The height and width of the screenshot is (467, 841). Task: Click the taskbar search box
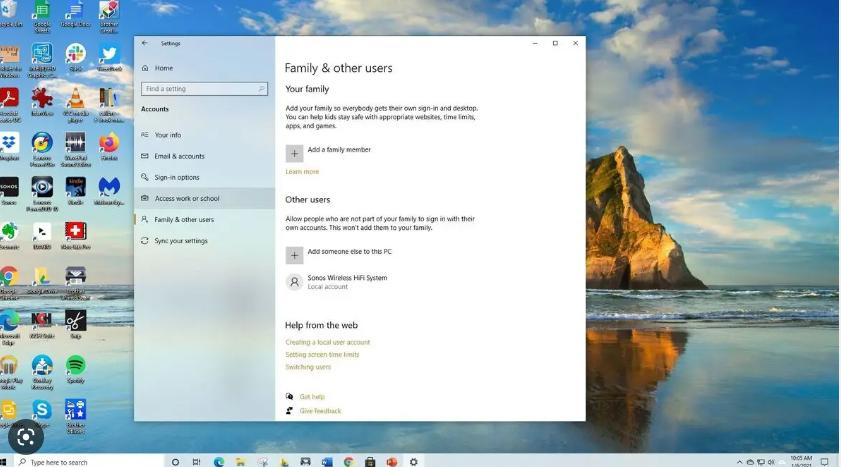point(88,462)
